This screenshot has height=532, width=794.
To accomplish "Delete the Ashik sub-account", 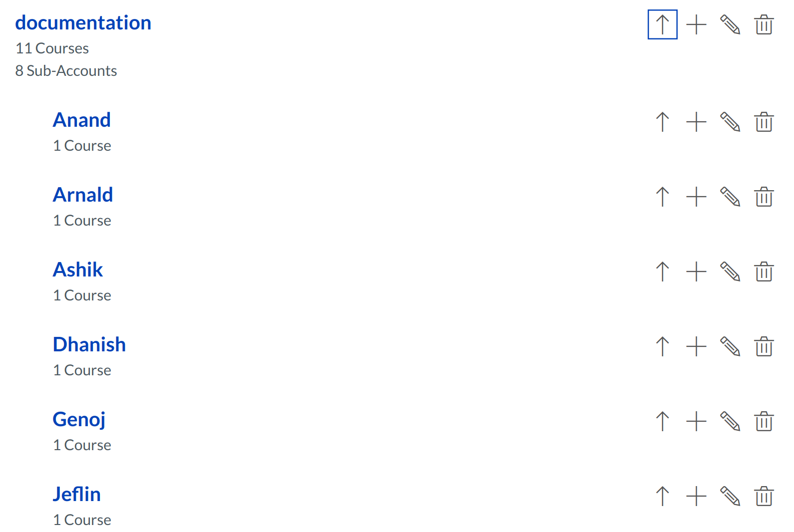I will point(764,271).
